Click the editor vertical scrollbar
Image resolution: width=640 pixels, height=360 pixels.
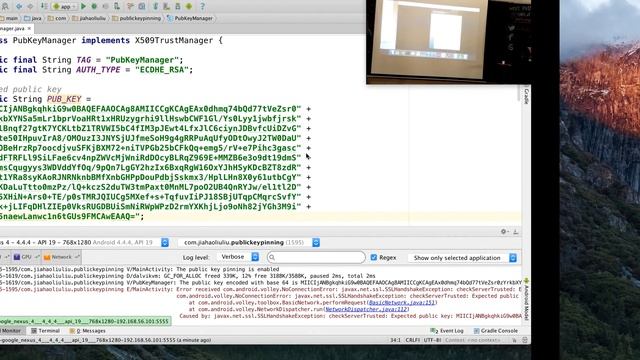point(518,94)
